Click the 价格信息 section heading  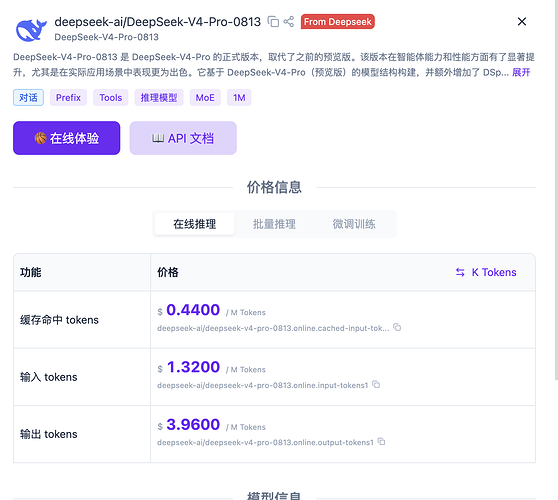tap(274, 187)
